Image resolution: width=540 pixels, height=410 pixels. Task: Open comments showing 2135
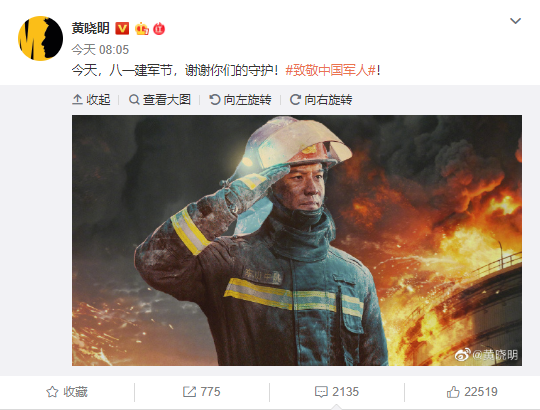point(337,392)
